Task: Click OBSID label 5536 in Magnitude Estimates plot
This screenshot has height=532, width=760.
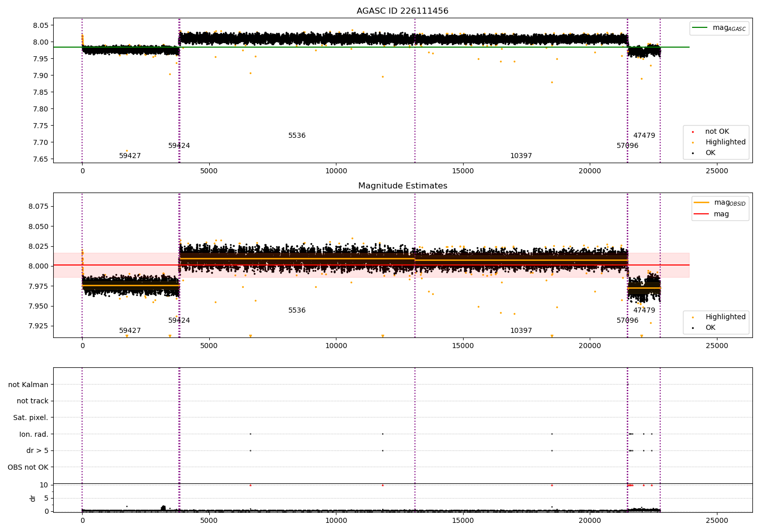Action: click(297, 311)
